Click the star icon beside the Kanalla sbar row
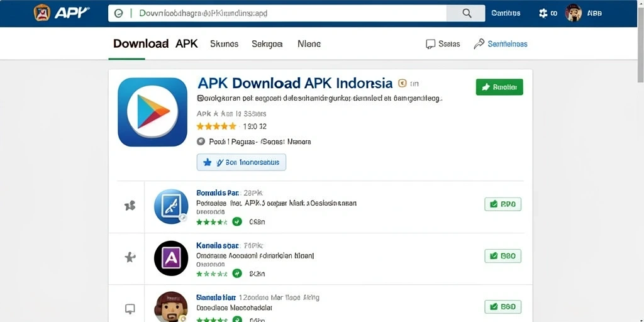 pyautogui.click(x=130, y=257)
